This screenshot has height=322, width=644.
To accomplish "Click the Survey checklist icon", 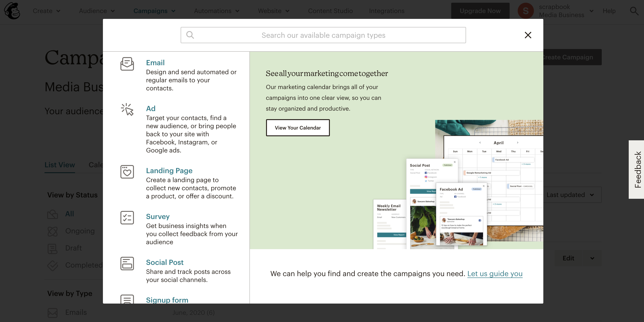I will pos(127,217).
